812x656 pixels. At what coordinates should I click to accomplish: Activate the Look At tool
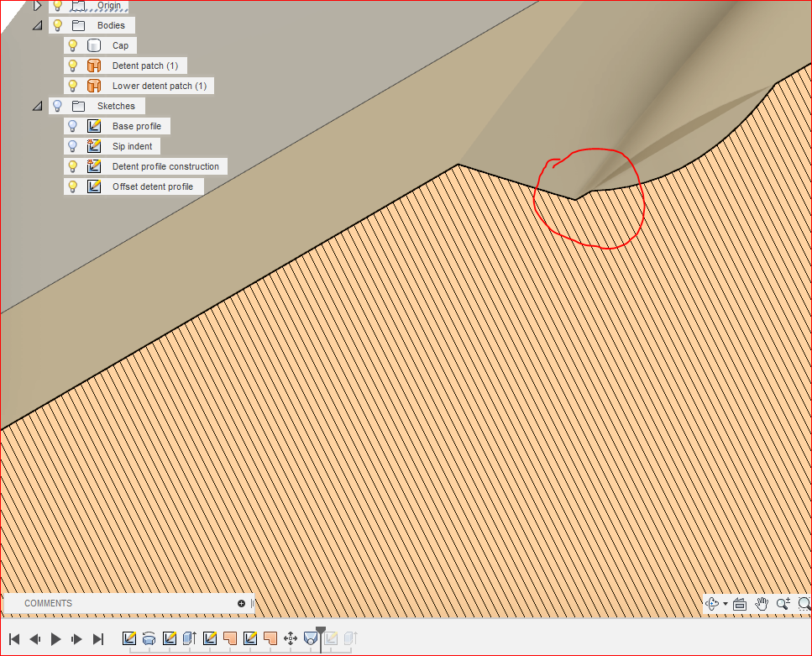coord(740,604)
